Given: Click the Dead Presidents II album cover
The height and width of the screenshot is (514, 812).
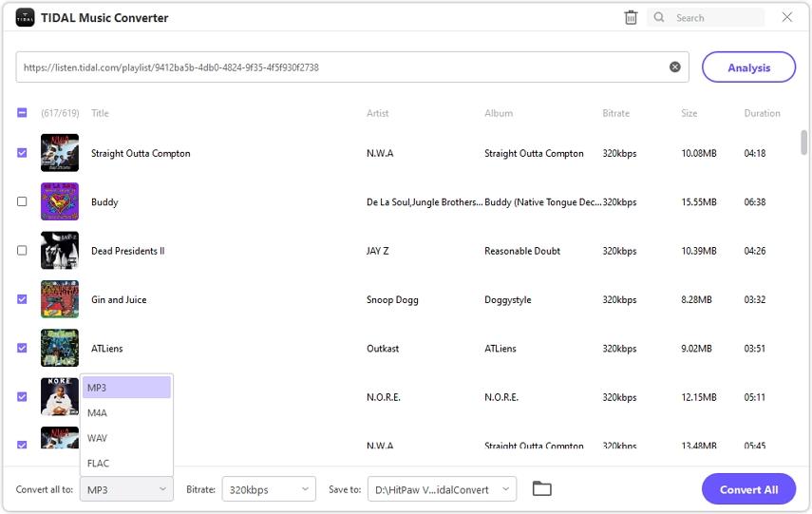Looking at the screenshot, I should pyautogui.click(x=60, y=250).
